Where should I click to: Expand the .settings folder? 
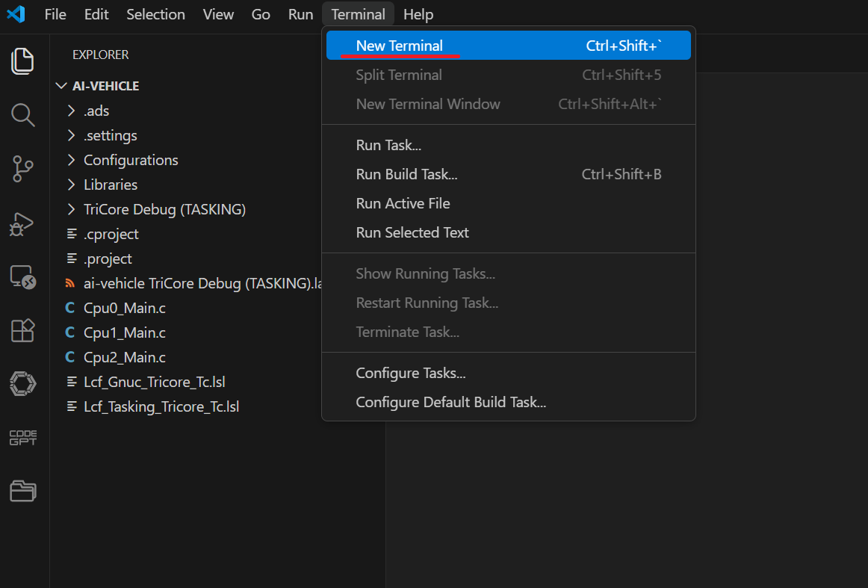pyautogui.click(x=110, y=135)
